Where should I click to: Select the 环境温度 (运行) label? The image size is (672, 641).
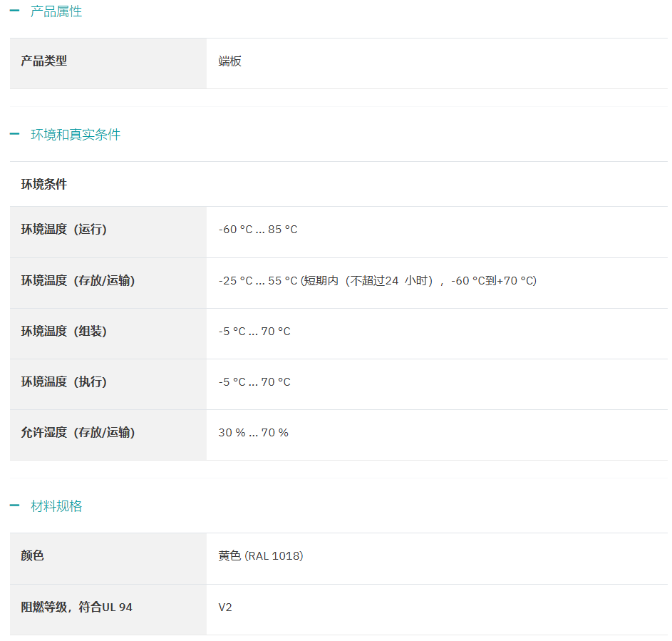point(64,230)
